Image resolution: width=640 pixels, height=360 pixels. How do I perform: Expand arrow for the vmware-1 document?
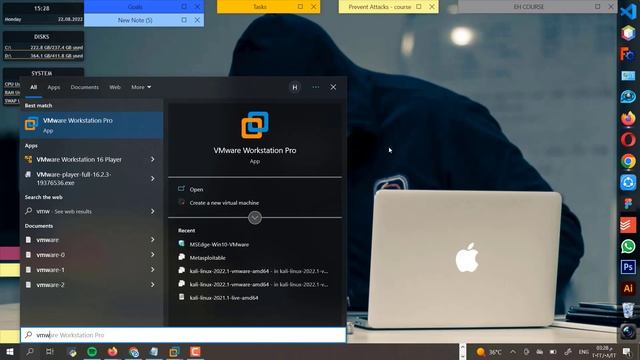click(x=153, y=270)
